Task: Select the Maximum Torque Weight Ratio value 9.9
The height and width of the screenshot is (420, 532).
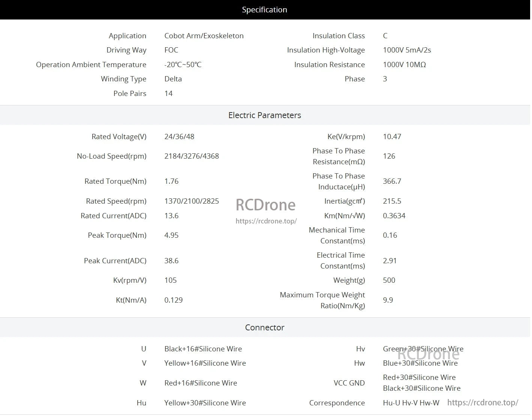Action: (388, 300)
